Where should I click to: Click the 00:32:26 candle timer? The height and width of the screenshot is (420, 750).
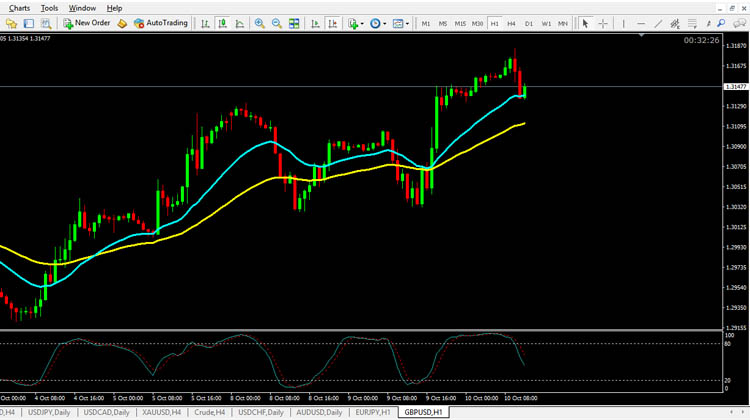(x=701, y=40)
